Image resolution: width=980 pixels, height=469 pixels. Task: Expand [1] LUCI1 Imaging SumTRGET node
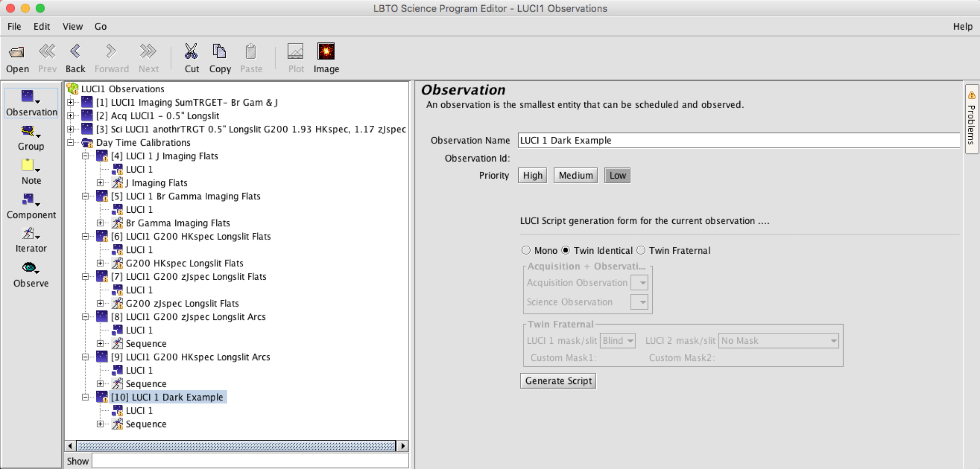click(70, 102)
